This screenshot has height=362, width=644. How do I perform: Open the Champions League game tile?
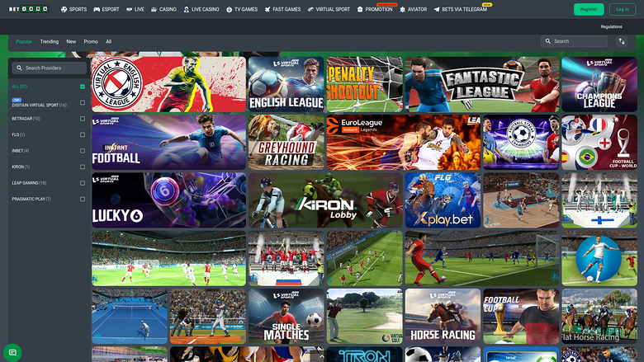click(x=599, y=84)
